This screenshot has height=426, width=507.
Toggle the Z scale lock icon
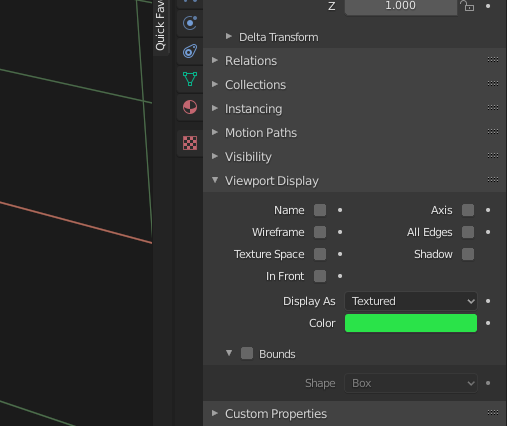click(467, 6)
